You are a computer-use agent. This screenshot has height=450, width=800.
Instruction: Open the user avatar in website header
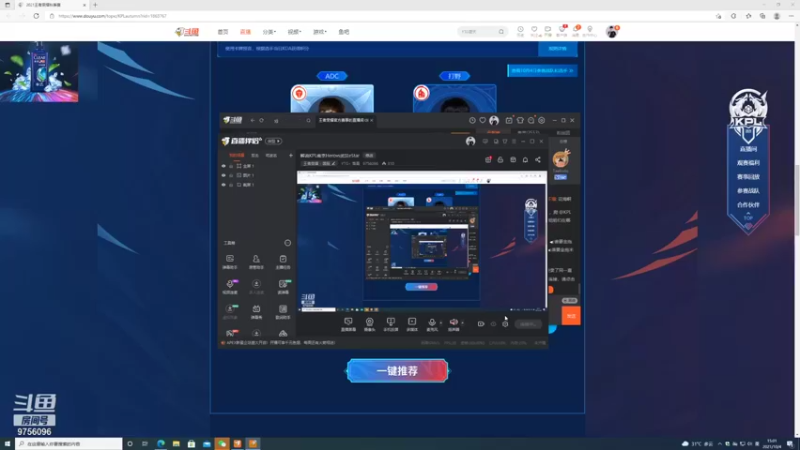[x=612, y=32]
